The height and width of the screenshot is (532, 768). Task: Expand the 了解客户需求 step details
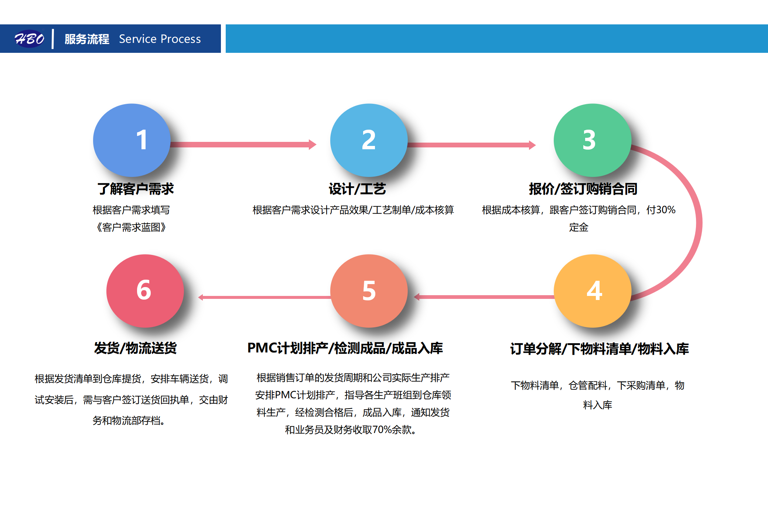[x=136, y=188]
